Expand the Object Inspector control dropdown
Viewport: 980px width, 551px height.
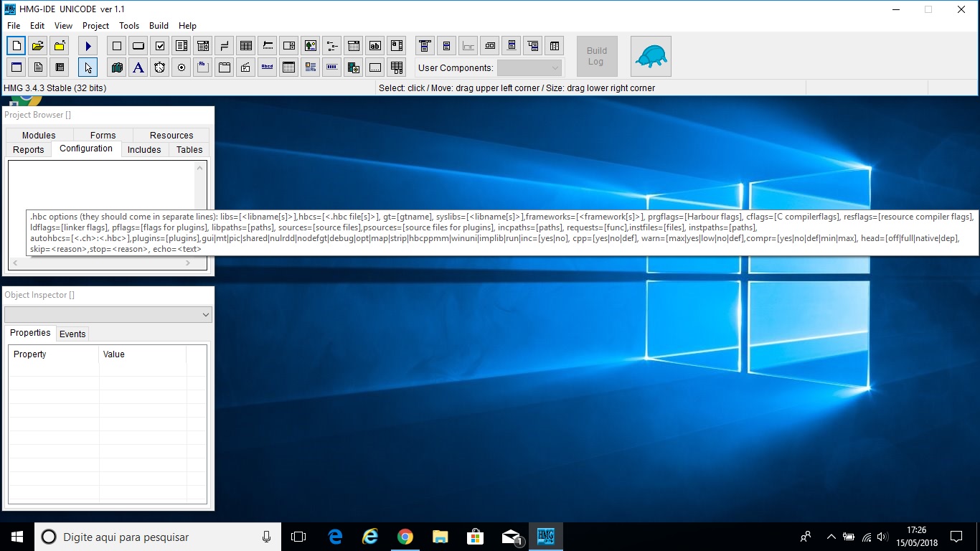click(x=108, y=314)
